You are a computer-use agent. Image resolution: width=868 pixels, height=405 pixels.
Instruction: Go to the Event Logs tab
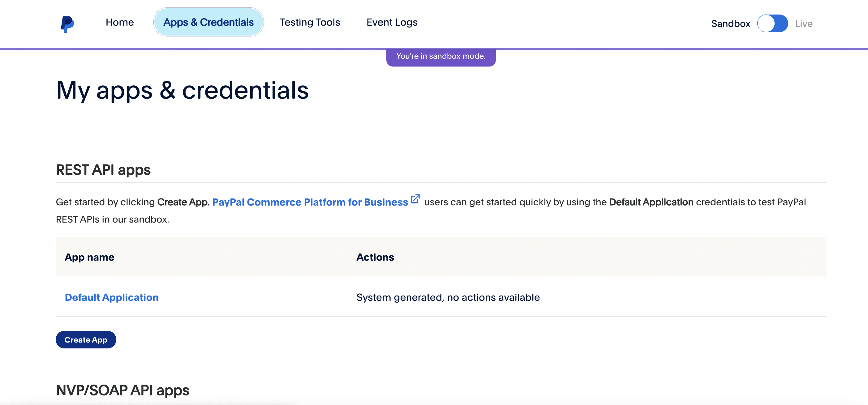(x=392, y=22)
